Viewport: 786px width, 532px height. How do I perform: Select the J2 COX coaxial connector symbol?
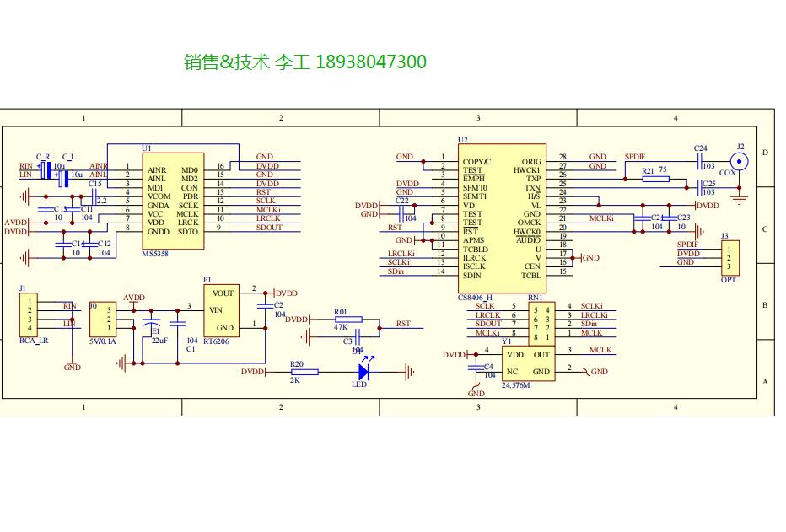pyautogui.click(x=739, y=162)
